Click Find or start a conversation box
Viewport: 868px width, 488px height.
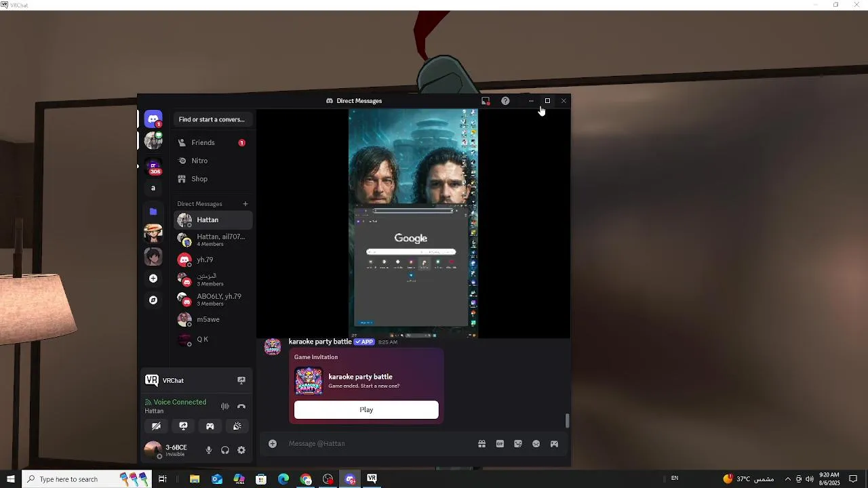tap(212, 119)
